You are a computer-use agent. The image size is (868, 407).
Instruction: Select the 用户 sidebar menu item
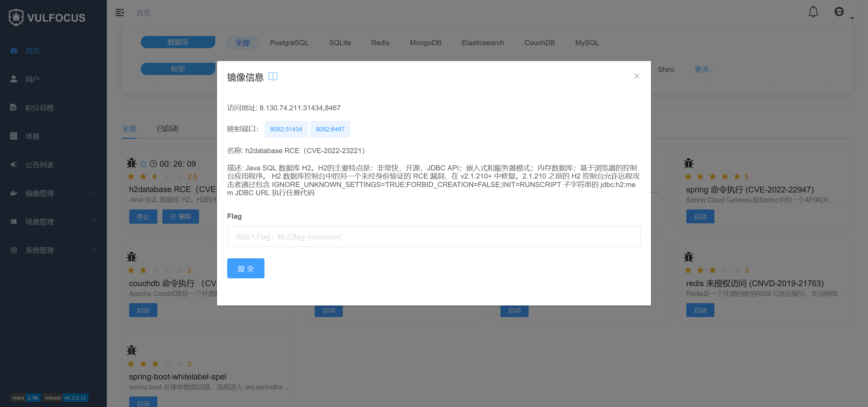pyautogui.click(x=32, y=79)
